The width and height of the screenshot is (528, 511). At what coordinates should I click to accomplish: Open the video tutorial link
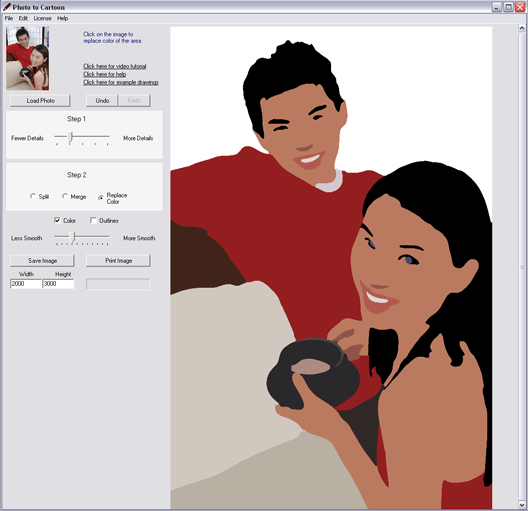click(114, 66)
